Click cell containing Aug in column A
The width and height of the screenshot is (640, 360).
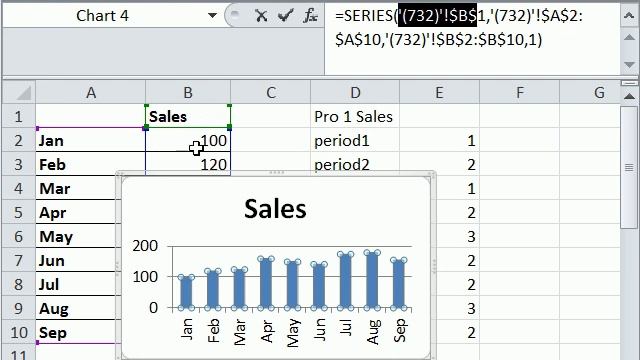(78, 309)
